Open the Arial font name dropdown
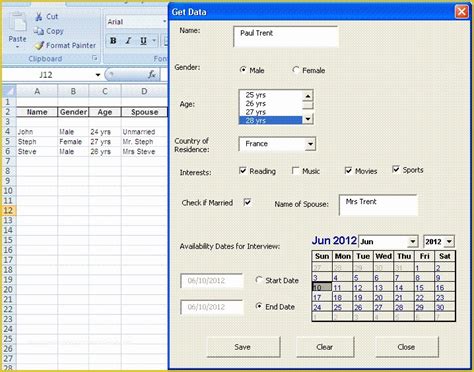The image size is (474, 372). [x=164, y=22]
